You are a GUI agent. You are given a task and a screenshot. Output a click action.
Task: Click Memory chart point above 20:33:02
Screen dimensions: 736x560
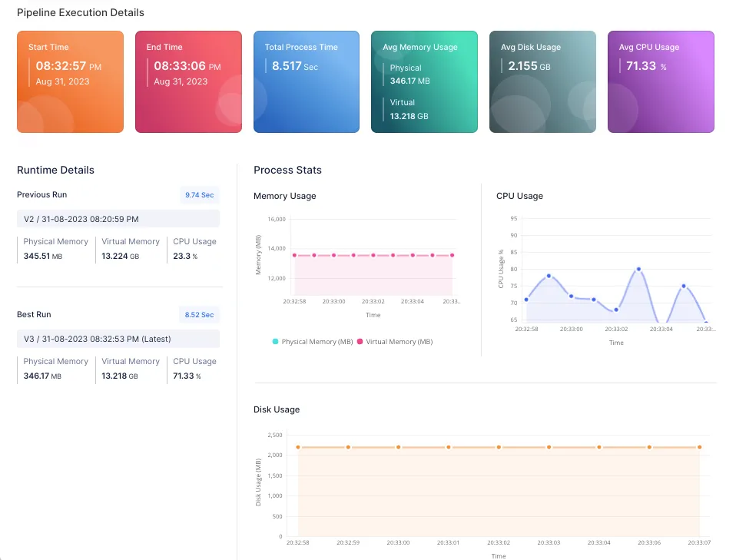(x=373, y=255)
